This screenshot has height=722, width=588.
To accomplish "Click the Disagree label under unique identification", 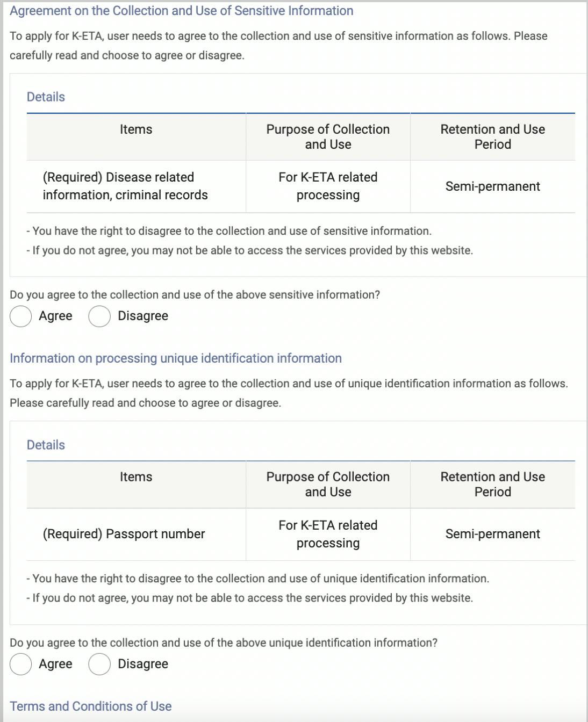I will pyautogui.click(x=143, y=664).
